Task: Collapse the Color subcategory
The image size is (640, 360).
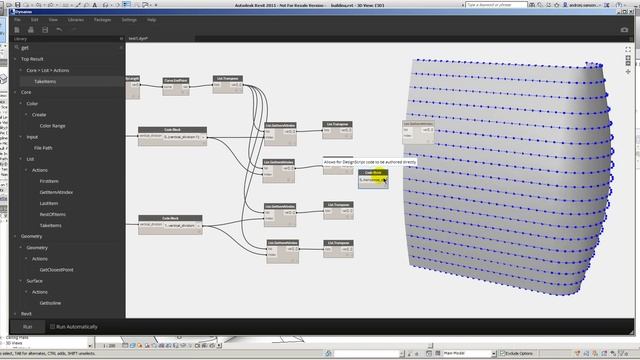Action: [x=21, y=104]
